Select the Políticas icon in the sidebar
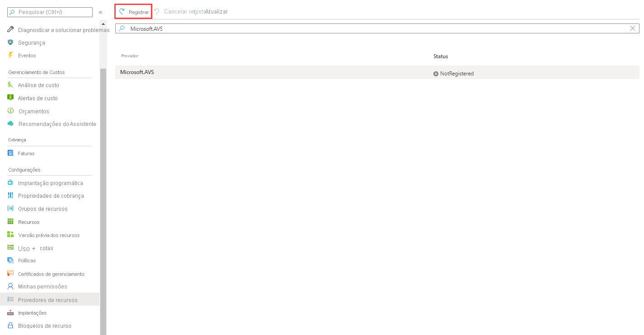This screenshot has width=644, height=335. [x=10, y=261]
